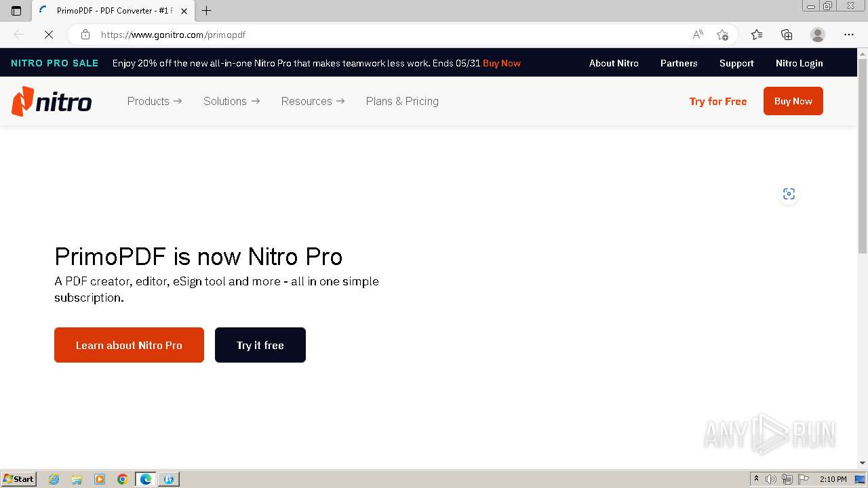Click Buy Now in the sale banner
Screen dimensions: 868x488
pyautogui.click(x=502, y=63)
